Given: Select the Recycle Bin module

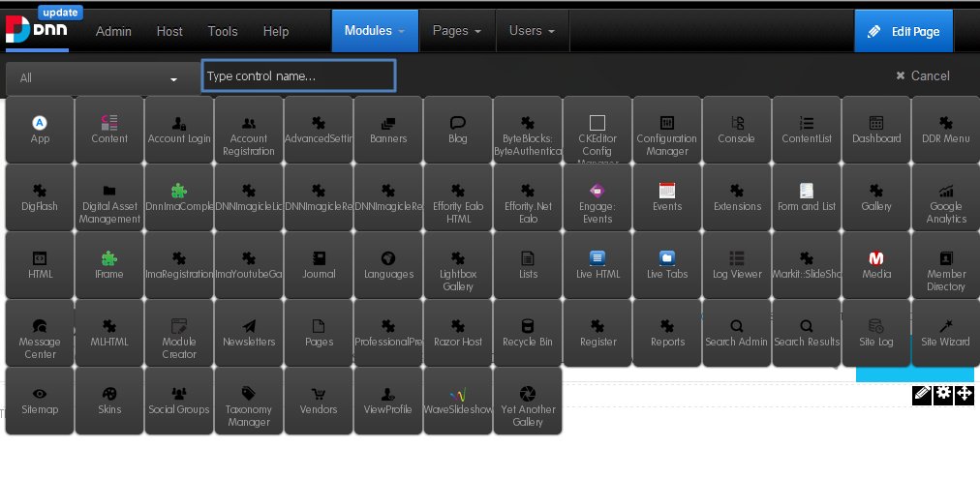Looking at the screenshot, I should click(528, 333).
